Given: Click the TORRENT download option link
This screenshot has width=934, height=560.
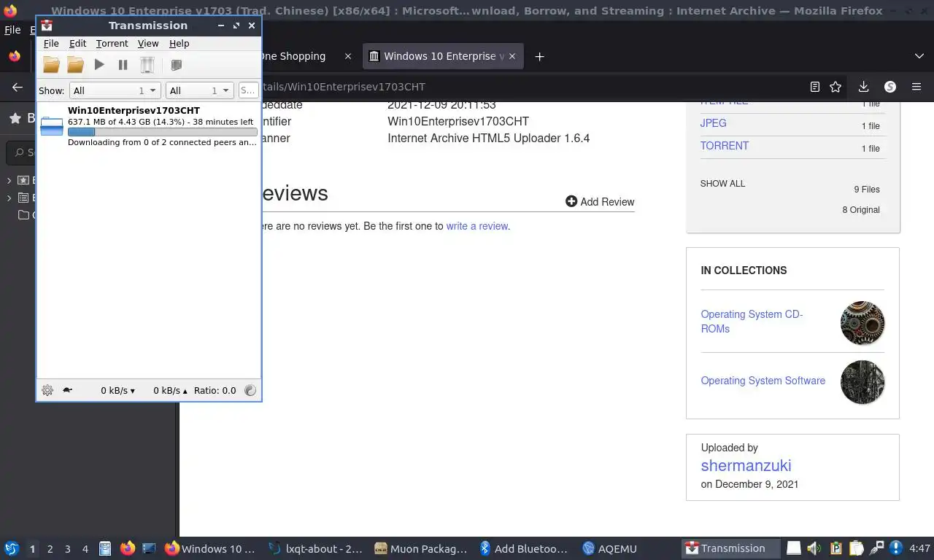Looking at the screenshot, I should (725, 146).
